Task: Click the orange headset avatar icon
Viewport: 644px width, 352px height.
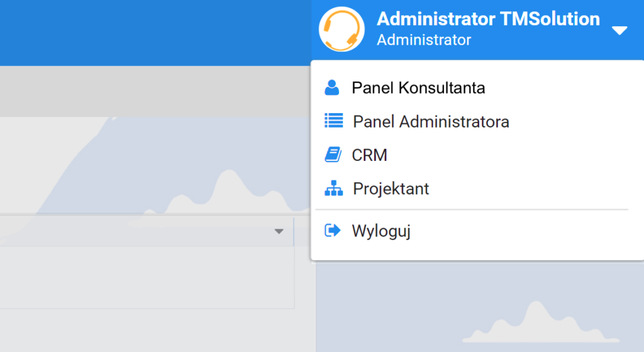Action: tap(341, 30)
